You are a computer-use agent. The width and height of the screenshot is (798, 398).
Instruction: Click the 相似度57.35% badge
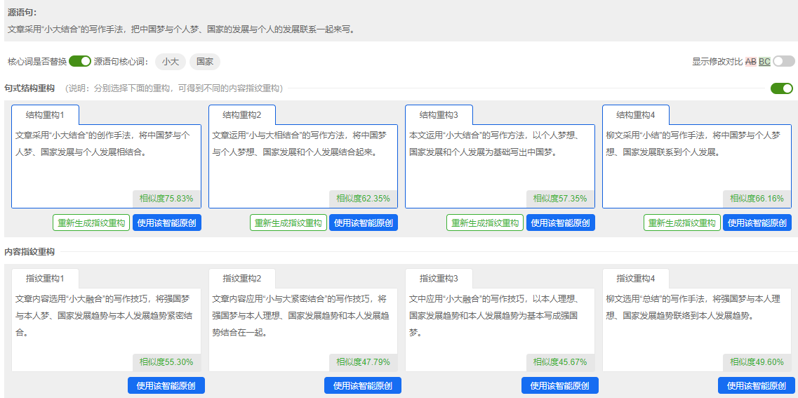coord(560,199)
